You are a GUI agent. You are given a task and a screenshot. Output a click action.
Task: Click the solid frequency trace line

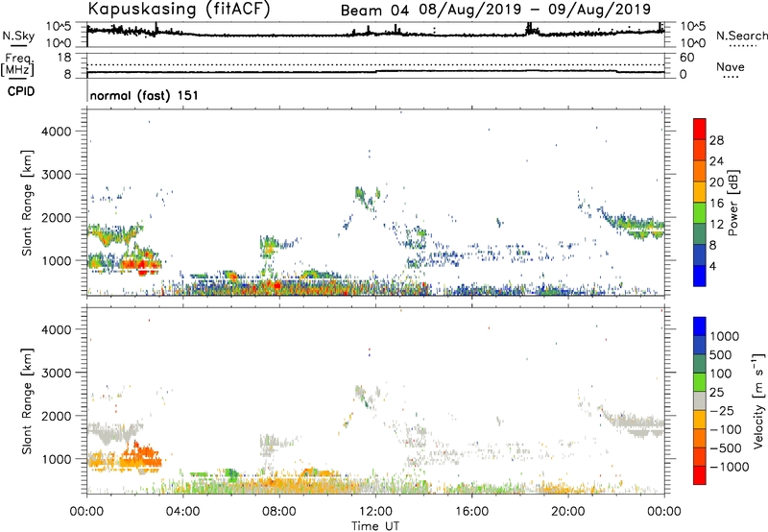point(375,71)
